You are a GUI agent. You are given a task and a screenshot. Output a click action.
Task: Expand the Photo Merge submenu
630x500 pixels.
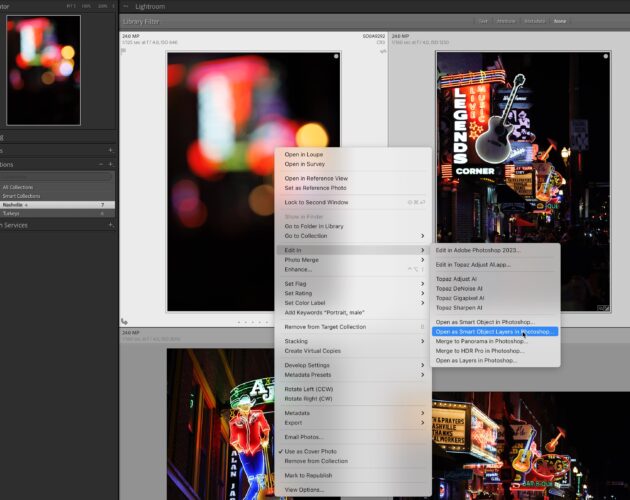coord(353,260)
